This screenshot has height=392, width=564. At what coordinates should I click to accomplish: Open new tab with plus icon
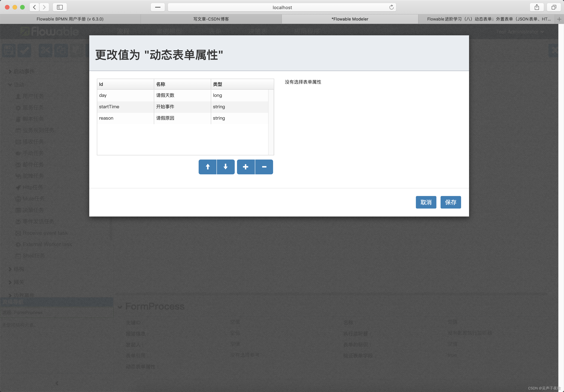point(559,19)
